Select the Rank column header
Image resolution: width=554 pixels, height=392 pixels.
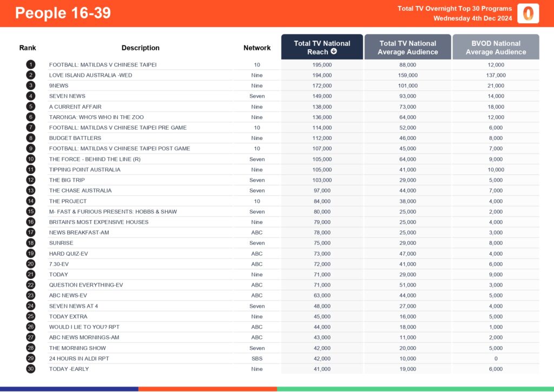click(x=28, y=48)
